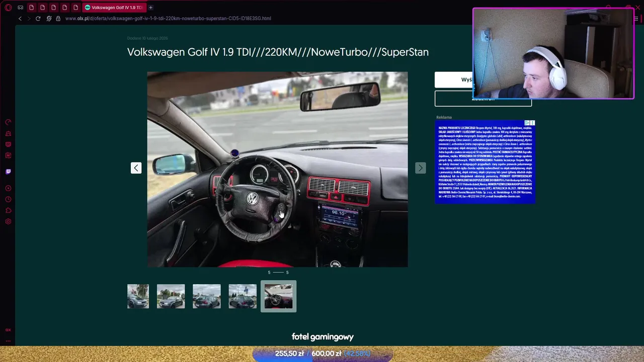The height and width of the screenshot is (362, 644).
Task: Switch to the second blank tab
Action: pos(43,8)
